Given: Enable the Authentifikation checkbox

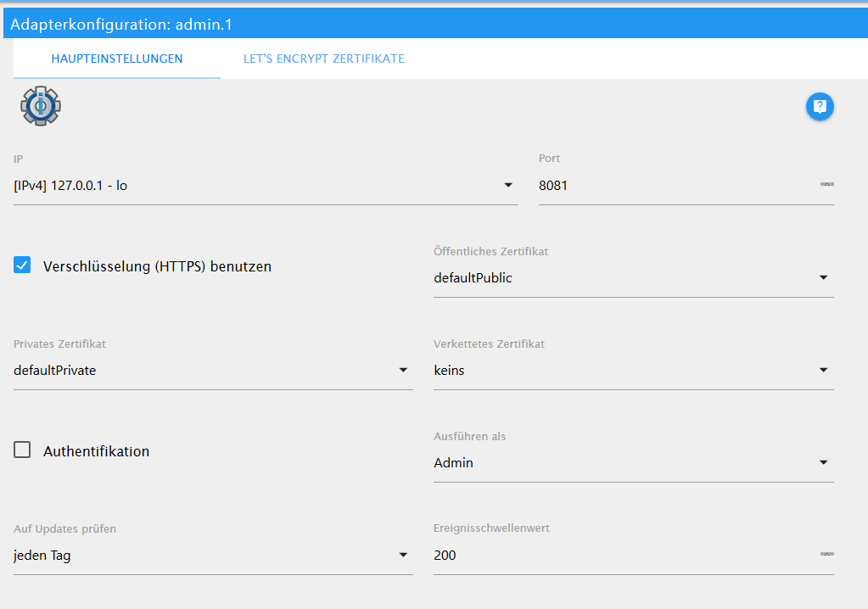Looking at the screenshot, I should pyautogui.click(x=22, y=450).
